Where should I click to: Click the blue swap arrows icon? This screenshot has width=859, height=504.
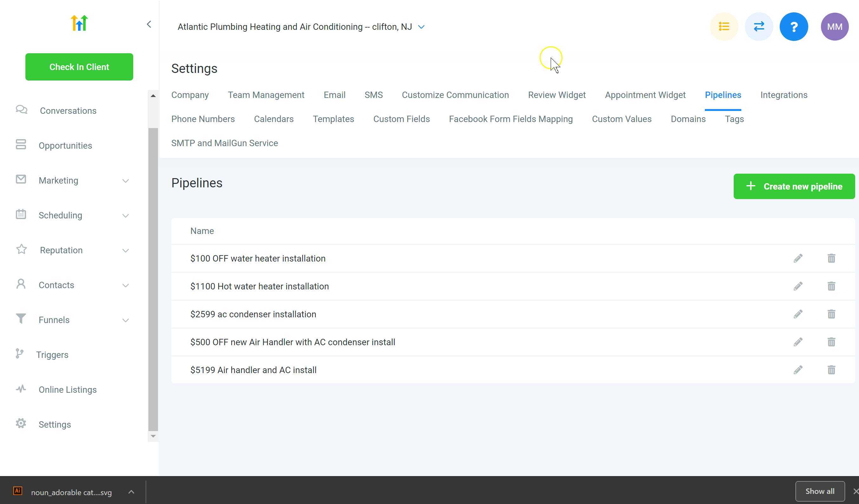(759, 27)
